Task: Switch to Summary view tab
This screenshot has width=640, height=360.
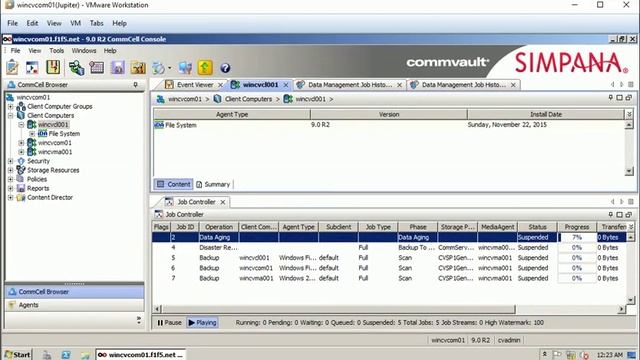Action: (x=213, y=184)
